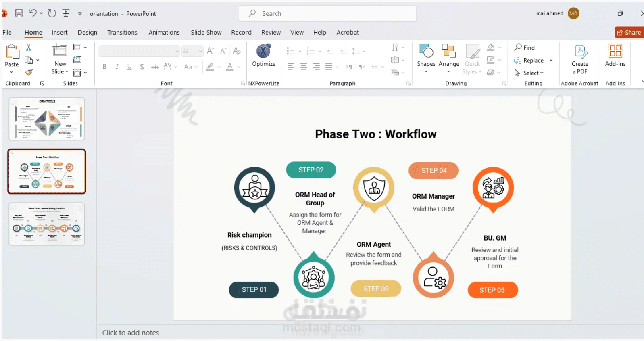Viewport: 644px width, 341px height.
Task: Click the Shapes gallery icon
Action: [x=426, y=51]
